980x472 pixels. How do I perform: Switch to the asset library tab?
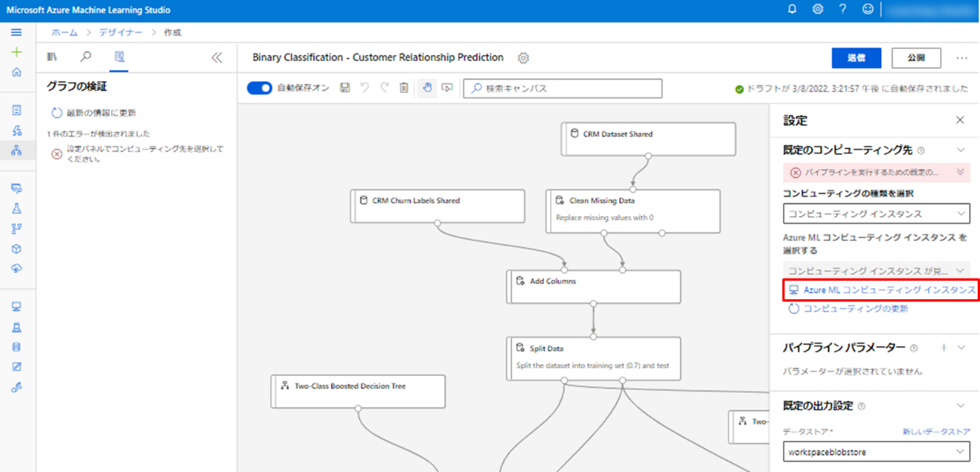coord(52,57)
